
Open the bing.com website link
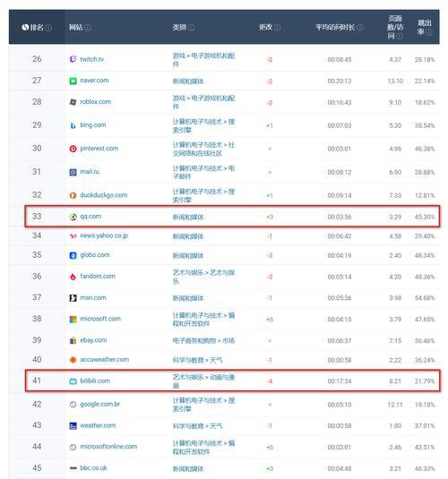point(93,125)
